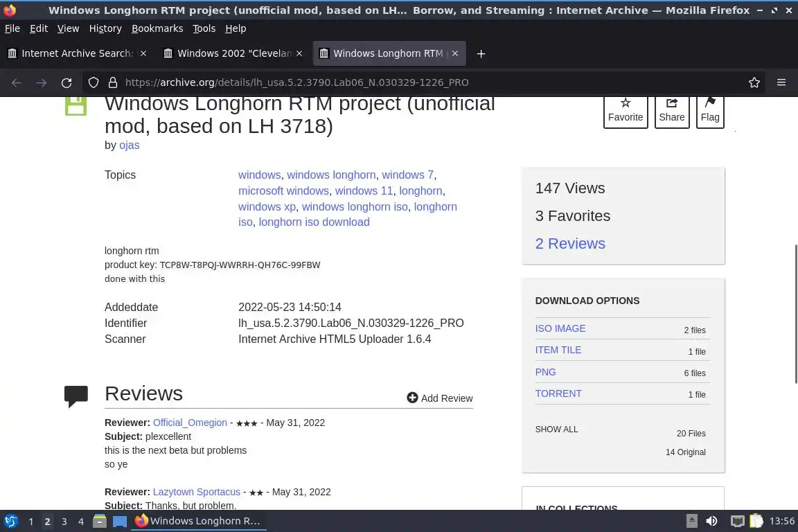Screen dimensions: 798x532
Task: Click the forward navigation arrow
Action: [42, 82]
